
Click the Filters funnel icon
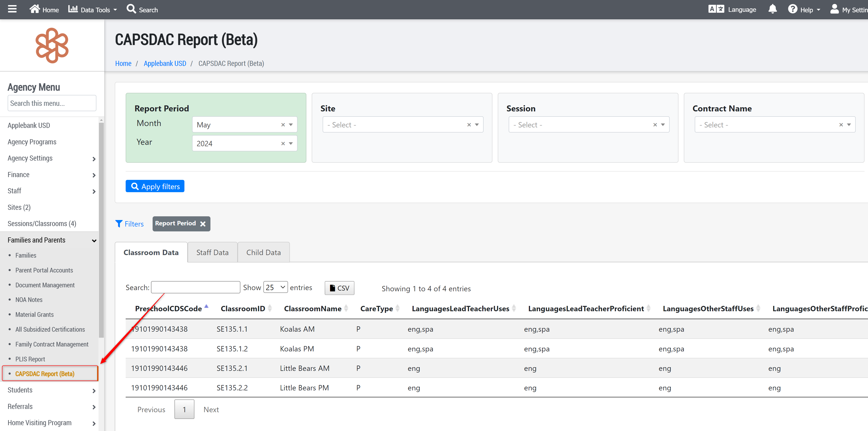pyautogui.click(x=119, y=224)
